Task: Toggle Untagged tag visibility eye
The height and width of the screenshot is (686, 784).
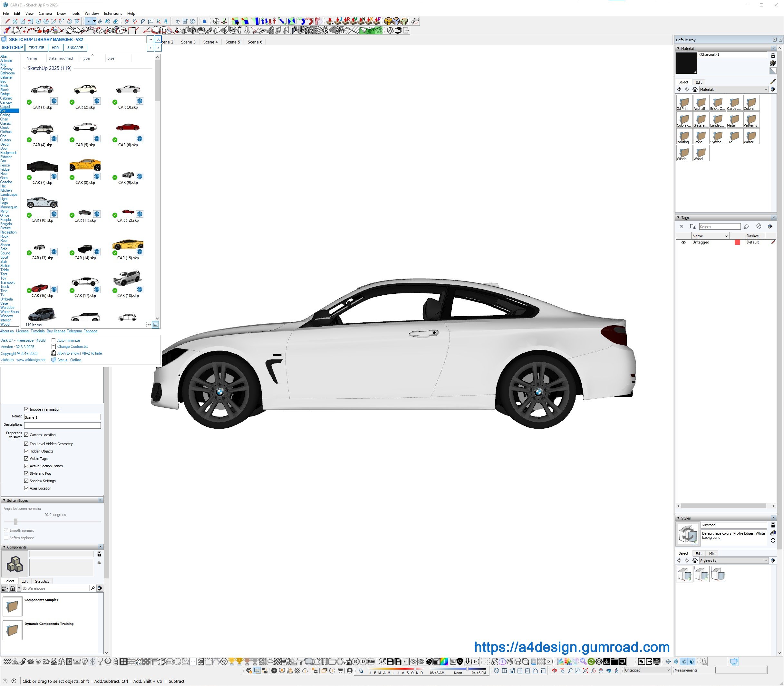Action: point(683,242)
